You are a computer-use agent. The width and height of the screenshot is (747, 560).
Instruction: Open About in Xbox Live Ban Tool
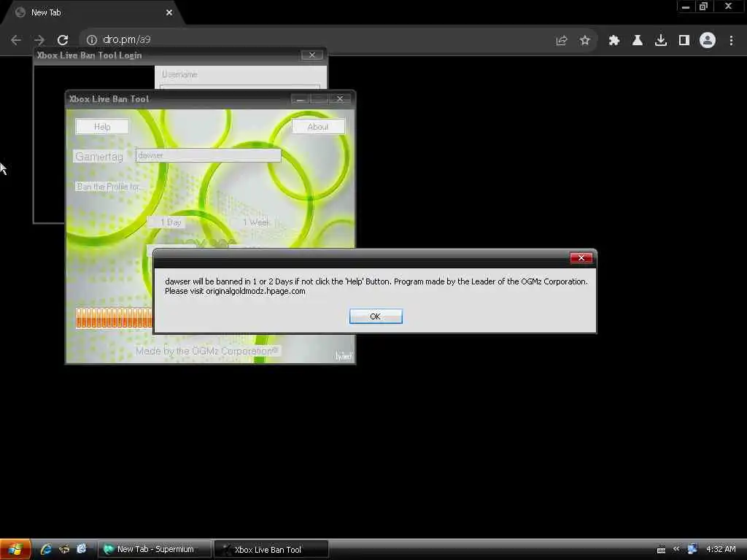318,127
